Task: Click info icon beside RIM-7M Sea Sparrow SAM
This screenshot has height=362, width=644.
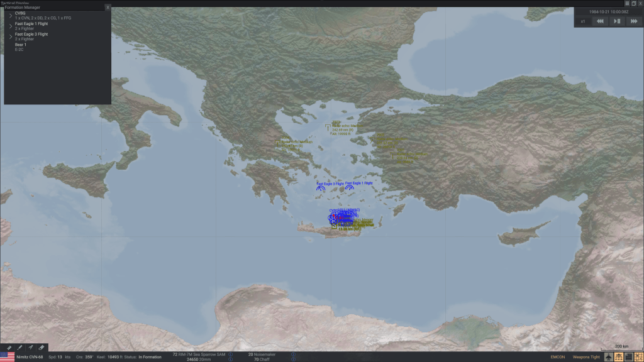Action: (x=230, y=354)
